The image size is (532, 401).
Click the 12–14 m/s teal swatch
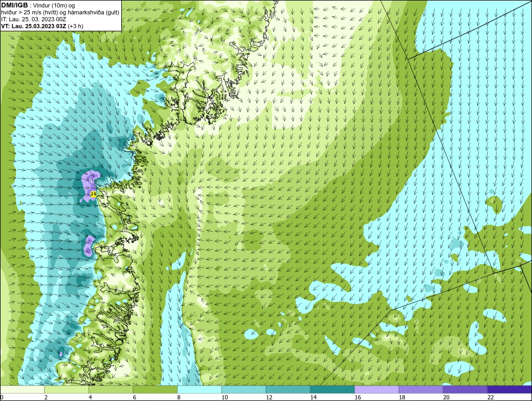click(288, 389)
